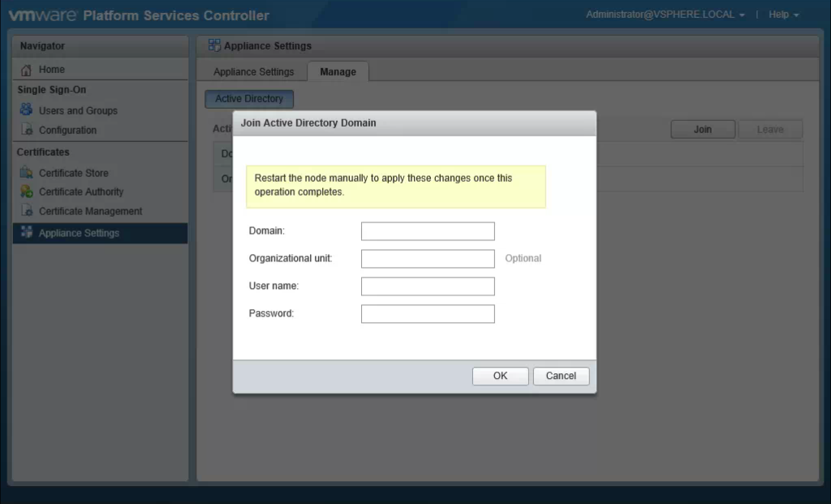Click the VMware logo in header
The image size is (831, 504).
[x=42, y=15]
